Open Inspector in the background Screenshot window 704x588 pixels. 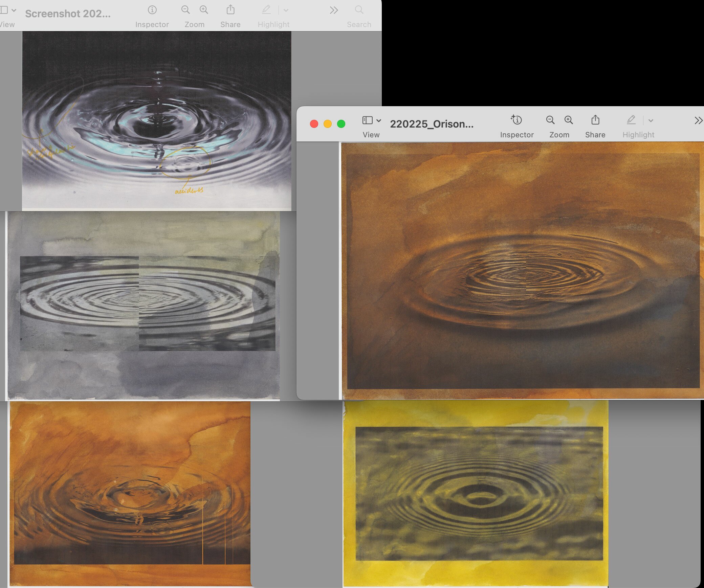[152, 10]
